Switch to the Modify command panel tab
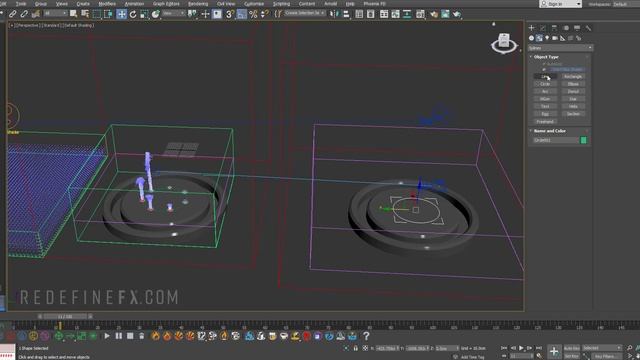Viewport: 640px width, 360px height. [543, 28]
